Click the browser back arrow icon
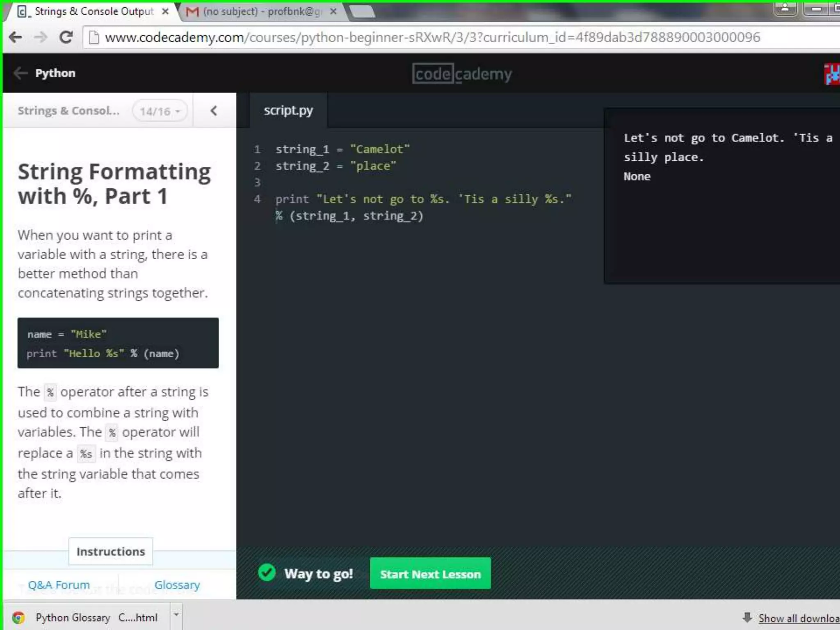 (16, 37)
